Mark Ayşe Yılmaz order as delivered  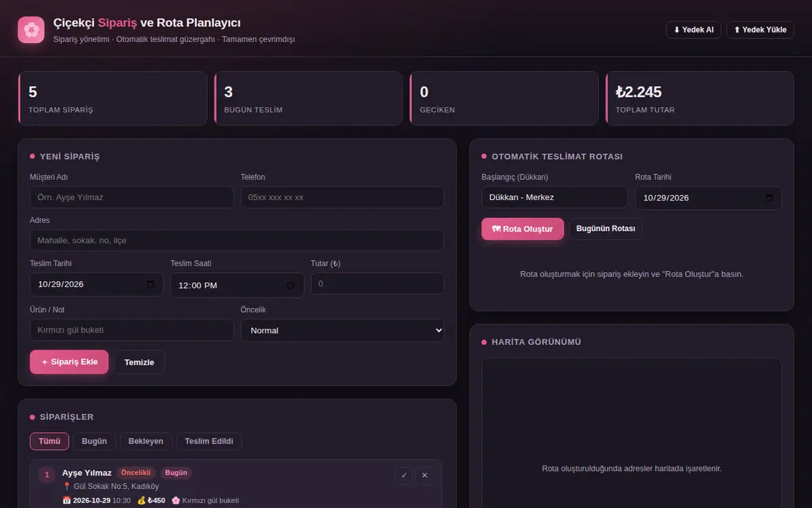pos(404,475)
